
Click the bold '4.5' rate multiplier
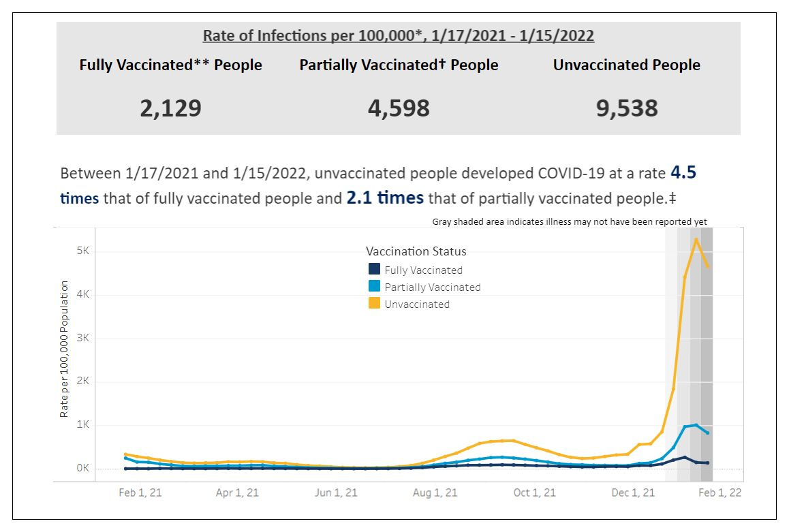coord(683,172)
